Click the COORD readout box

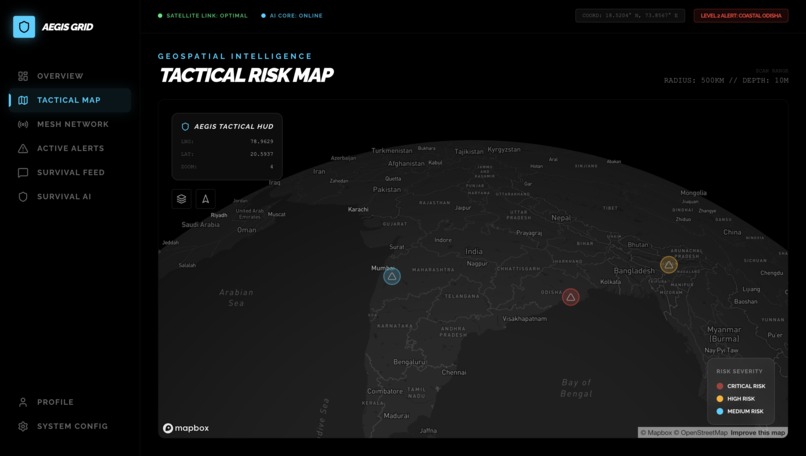point(630,15)
